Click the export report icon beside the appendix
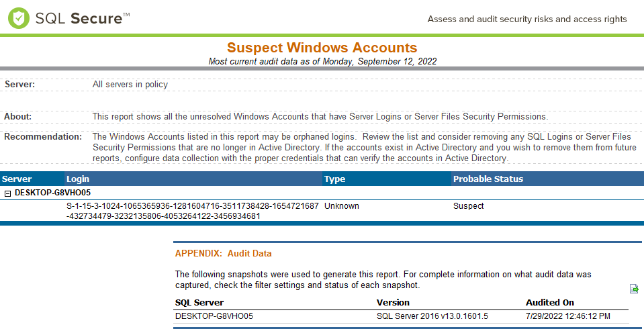Screen dimensions: 644x329 pos(634,289)
